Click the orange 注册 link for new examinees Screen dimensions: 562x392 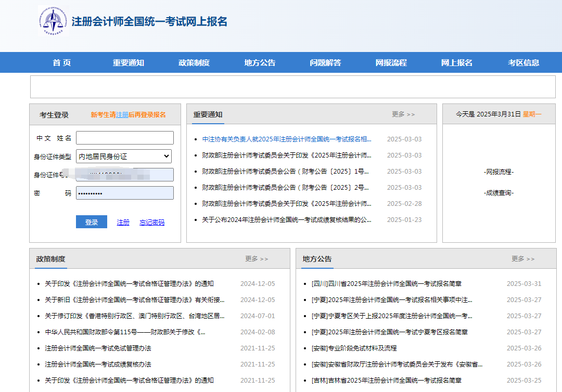[123, 115]
